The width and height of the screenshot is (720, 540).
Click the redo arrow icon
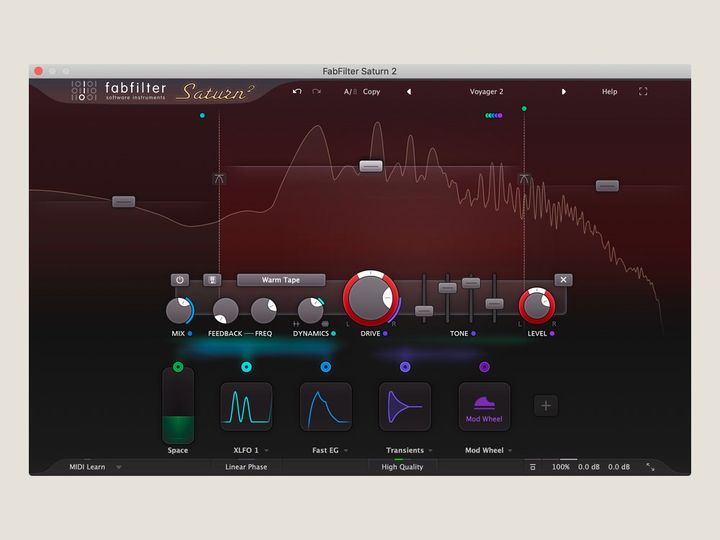point(316,91)
